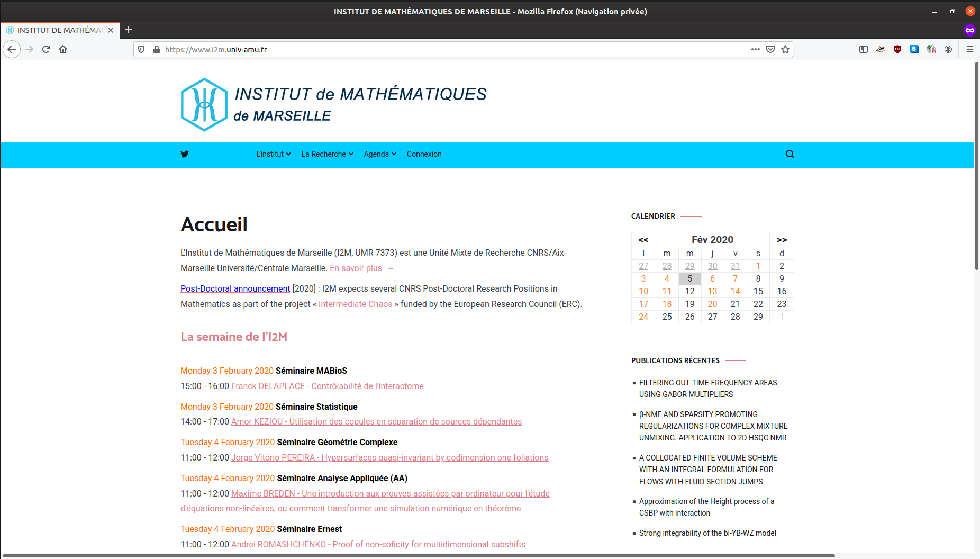Open page actions three-dot menu
Viewport: 980px width, 559px height.
click(756, 49)
